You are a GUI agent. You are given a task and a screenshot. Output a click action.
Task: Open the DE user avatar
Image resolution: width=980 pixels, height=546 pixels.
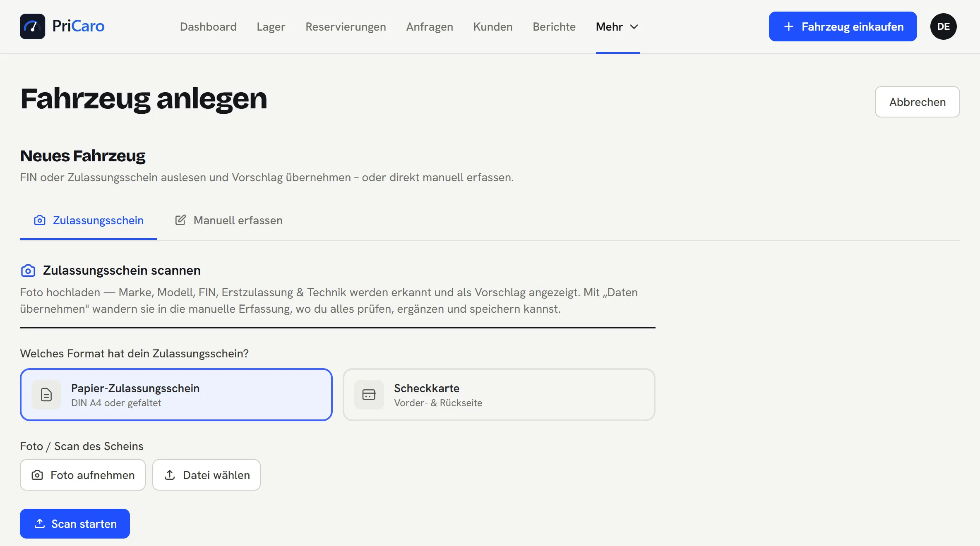point(943,26)
